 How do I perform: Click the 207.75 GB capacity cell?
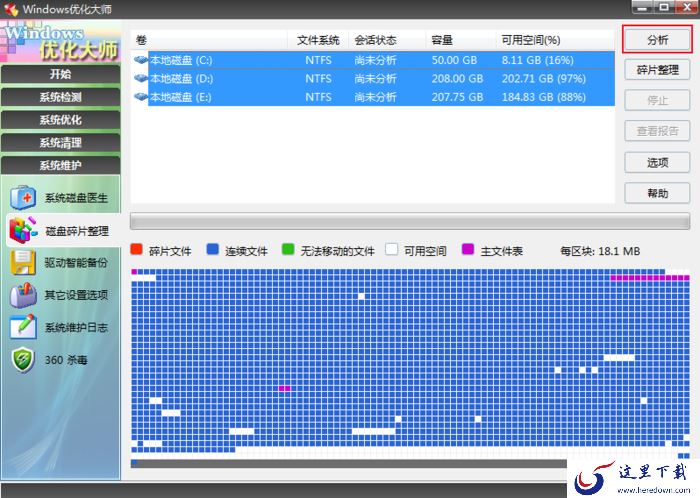457,97
